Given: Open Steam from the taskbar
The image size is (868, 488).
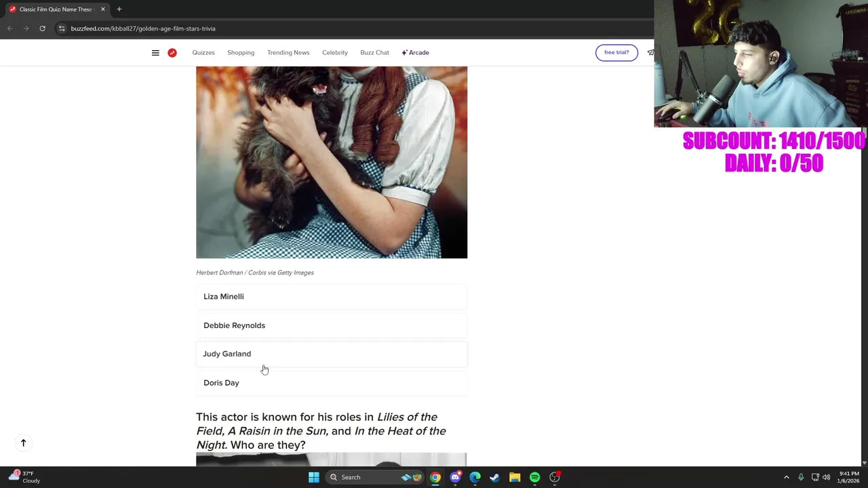Looking at the screenshot, I should coord(494,477).
